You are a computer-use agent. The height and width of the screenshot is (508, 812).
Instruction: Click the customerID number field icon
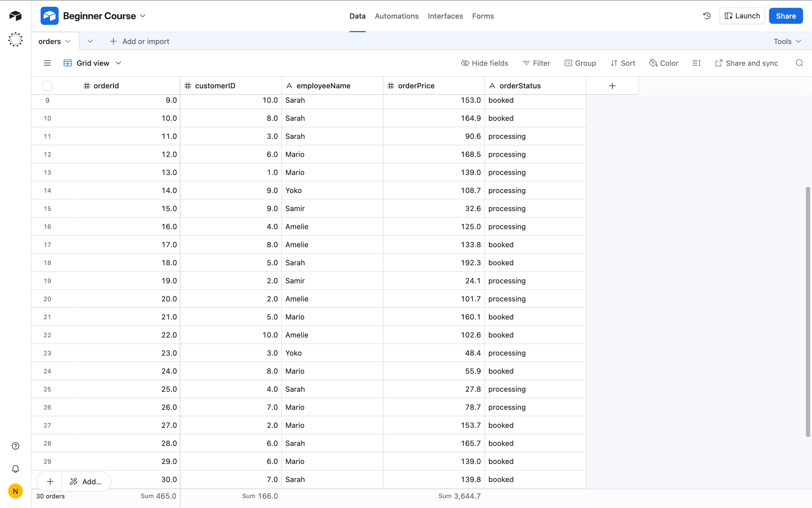[x=188, y=86]
